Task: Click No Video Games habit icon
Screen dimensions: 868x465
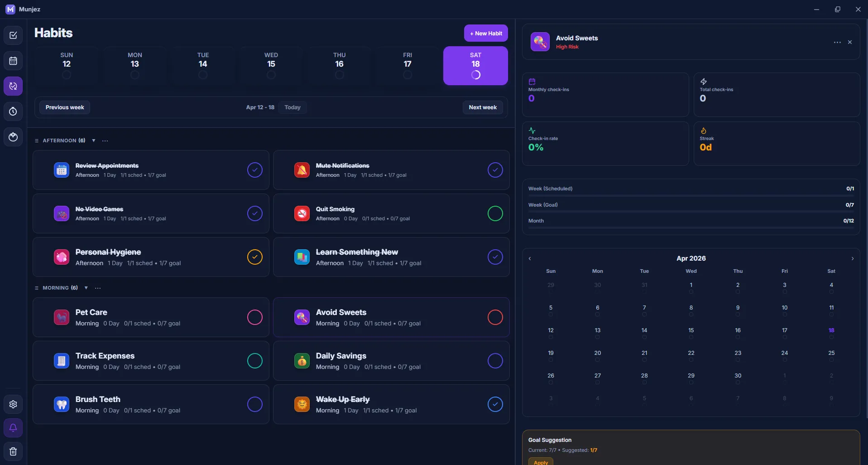Action: click(x=62, y=213)
